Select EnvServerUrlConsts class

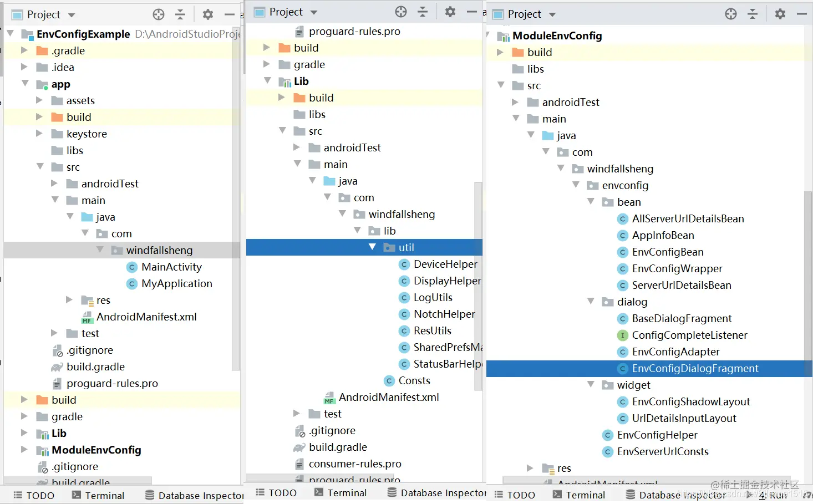click(x=663, y=452)
